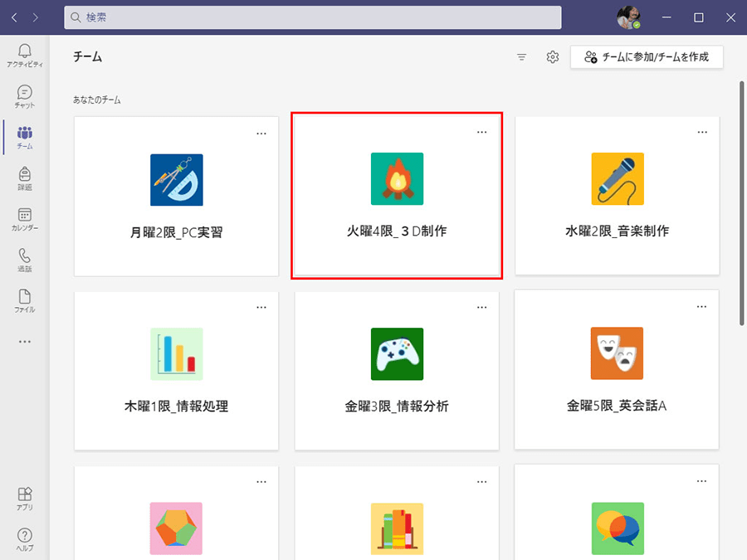Click the back navigation arrow

click(x=14, y=17)
